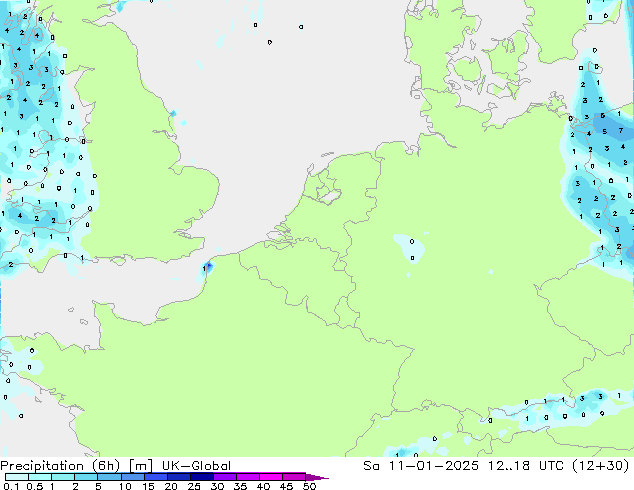
Task: Click the 45–50 legend color swatch
Action: pyautogui.click(x=294, y=477)
